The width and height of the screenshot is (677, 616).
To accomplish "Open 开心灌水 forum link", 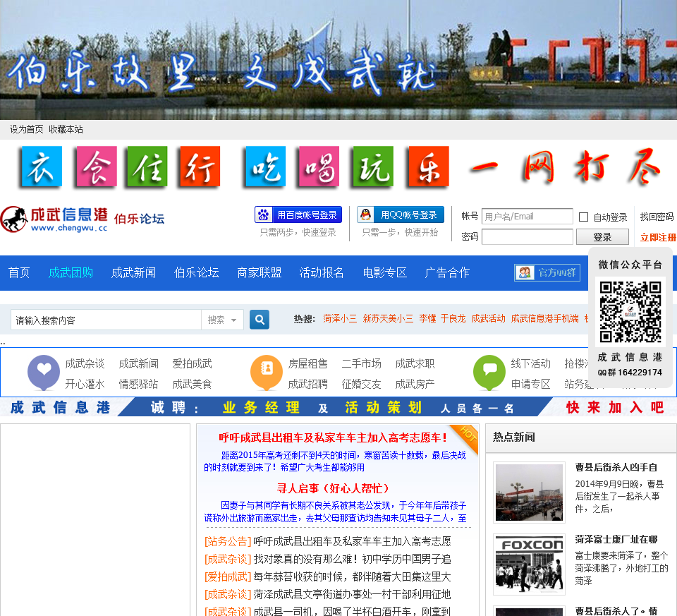I will pyautogui.click(x=85, y=384).
